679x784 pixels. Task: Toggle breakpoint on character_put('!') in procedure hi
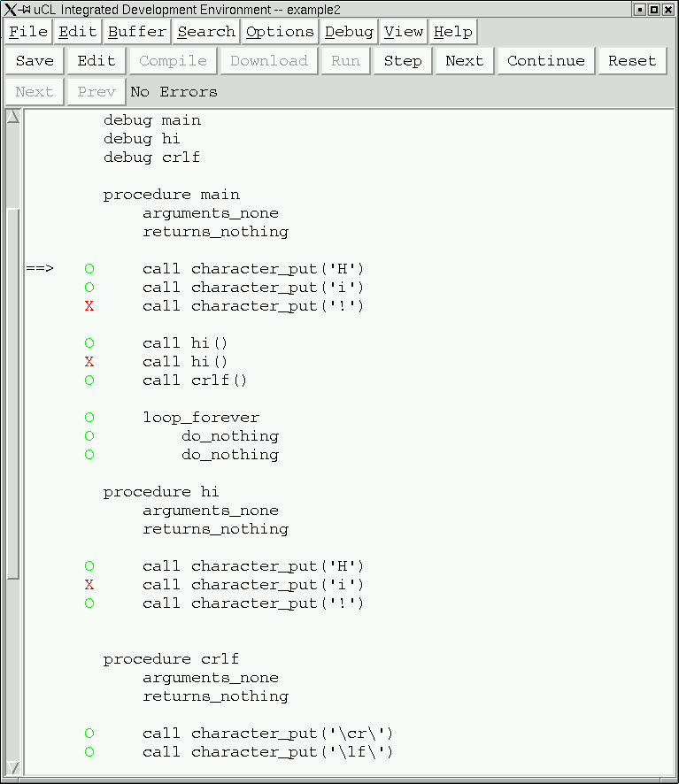point(89,603)
